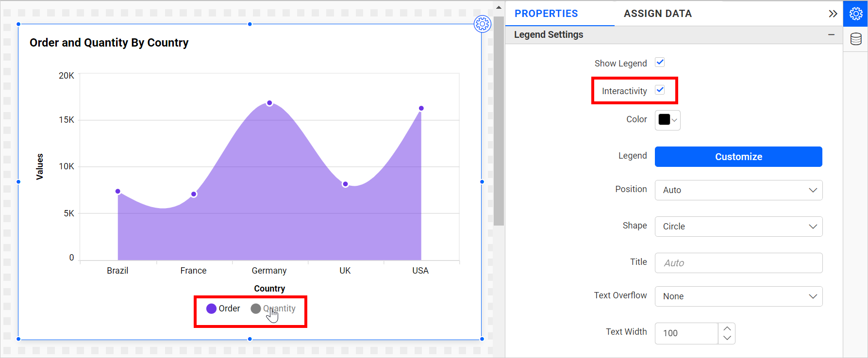Open the legend Color picker swatch
This screenshot has width=868, height=358.
[667, 120]
